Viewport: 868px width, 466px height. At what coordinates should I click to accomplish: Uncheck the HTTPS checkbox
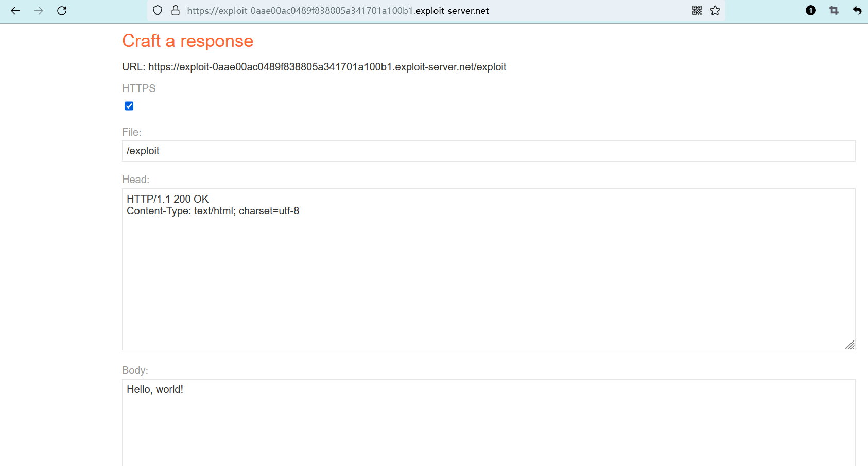point(129,106)
